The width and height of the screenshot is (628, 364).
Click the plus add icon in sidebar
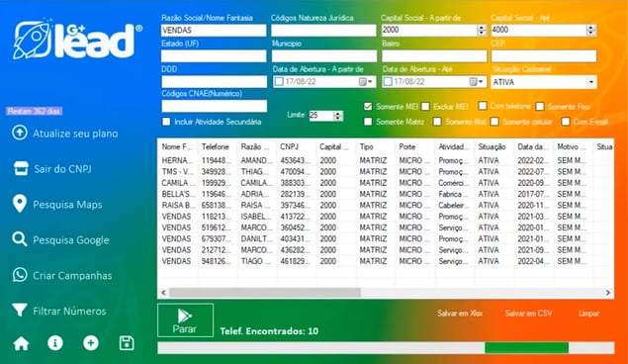pyautogui.click(x=91, y=343)
